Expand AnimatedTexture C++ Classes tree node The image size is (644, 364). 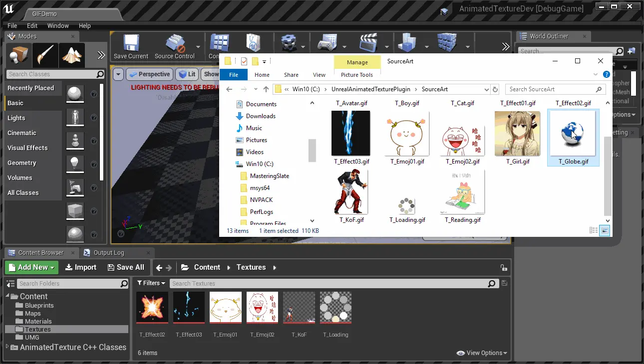tap(7, 347)
